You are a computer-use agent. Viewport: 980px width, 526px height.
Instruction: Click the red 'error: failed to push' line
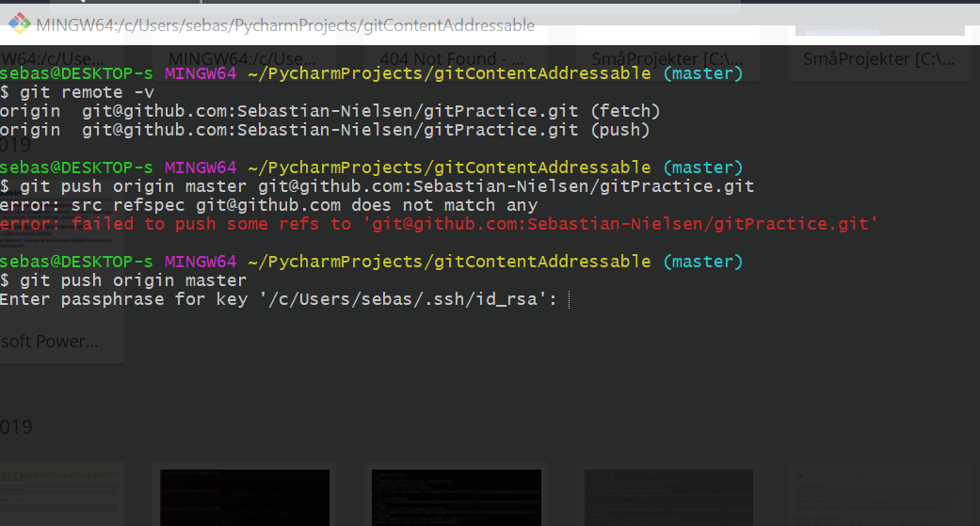pyautogui.click(x=439, y=224)
